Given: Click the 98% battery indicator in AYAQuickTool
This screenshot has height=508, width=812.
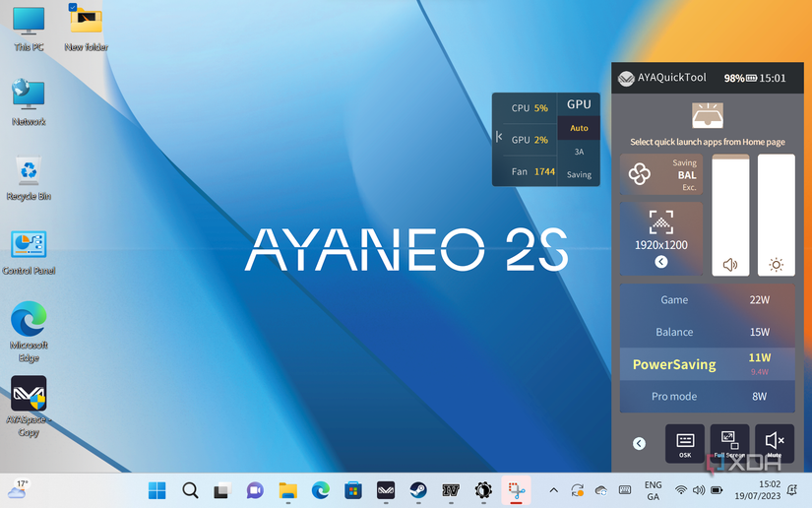Looking at the screenshot, I should [740, 78].
